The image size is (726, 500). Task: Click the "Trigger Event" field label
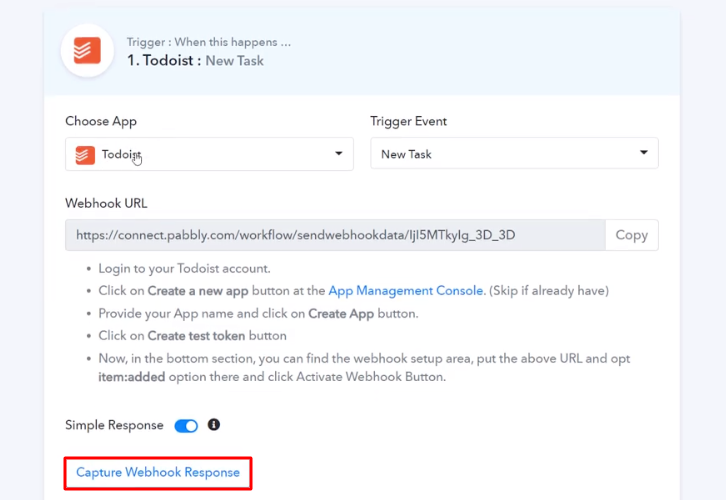(x=408, y=121)
